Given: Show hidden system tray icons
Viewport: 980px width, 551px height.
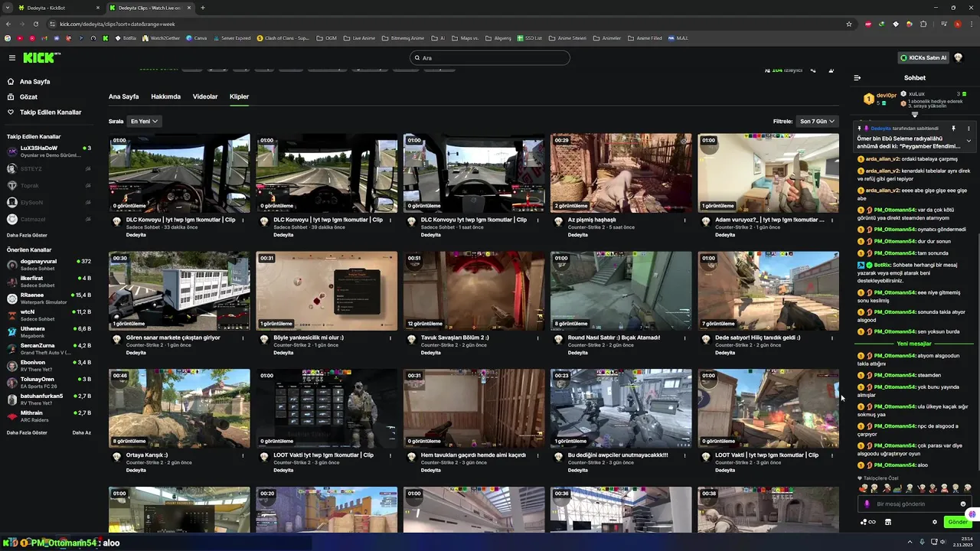Looking at the screenshot, I should [x=910, y=543].
